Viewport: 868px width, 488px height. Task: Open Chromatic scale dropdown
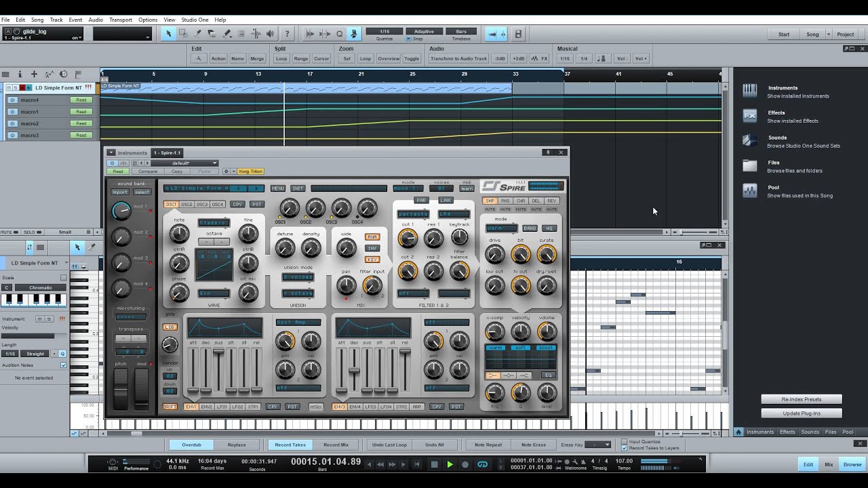[41, 287]
